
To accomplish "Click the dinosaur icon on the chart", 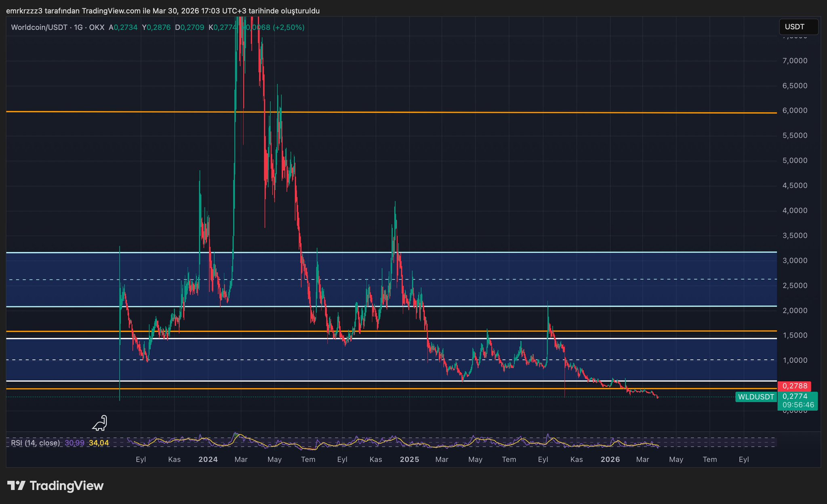I will tap(100, 423).
